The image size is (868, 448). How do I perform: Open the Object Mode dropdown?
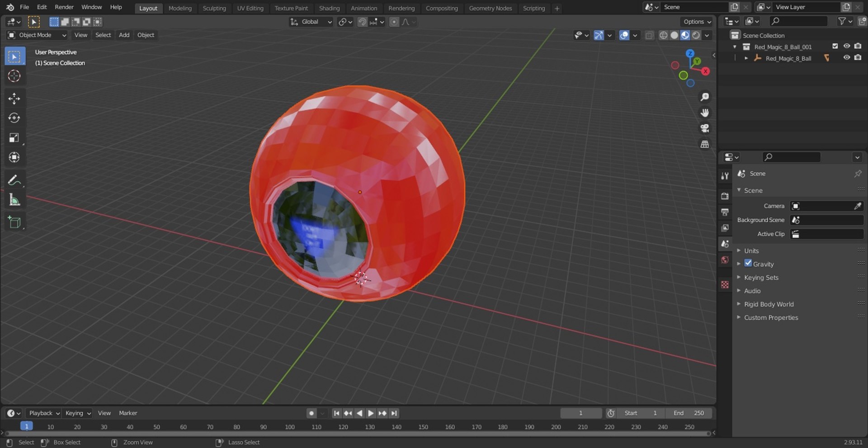point(37,35)
